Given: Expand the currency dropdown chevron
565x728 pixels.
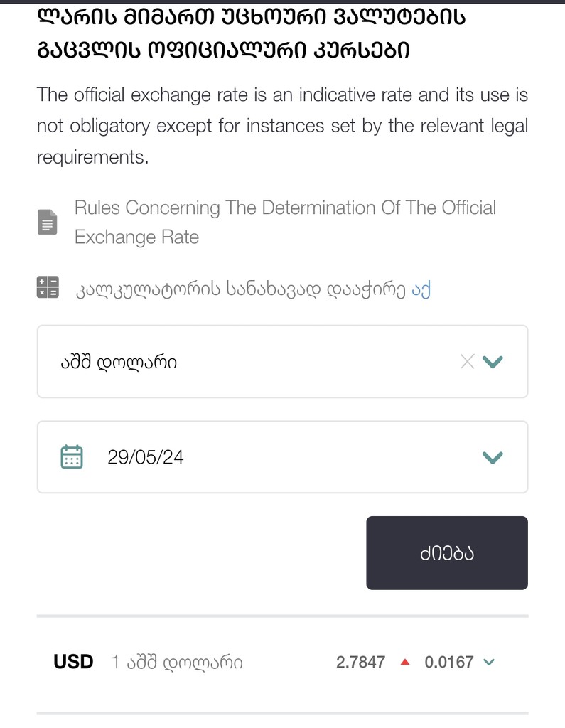Looking at the screenshot, I should [493, 362].
